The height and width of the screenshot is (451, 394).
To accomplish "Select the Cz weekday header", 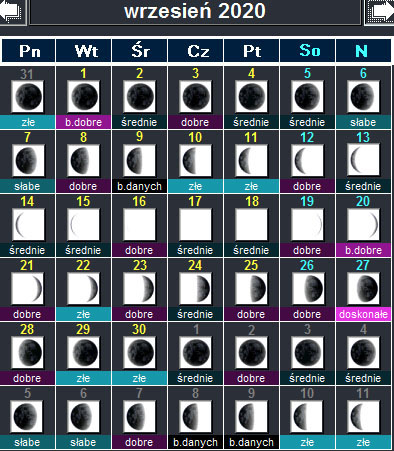I will click(x=195, y=51).
